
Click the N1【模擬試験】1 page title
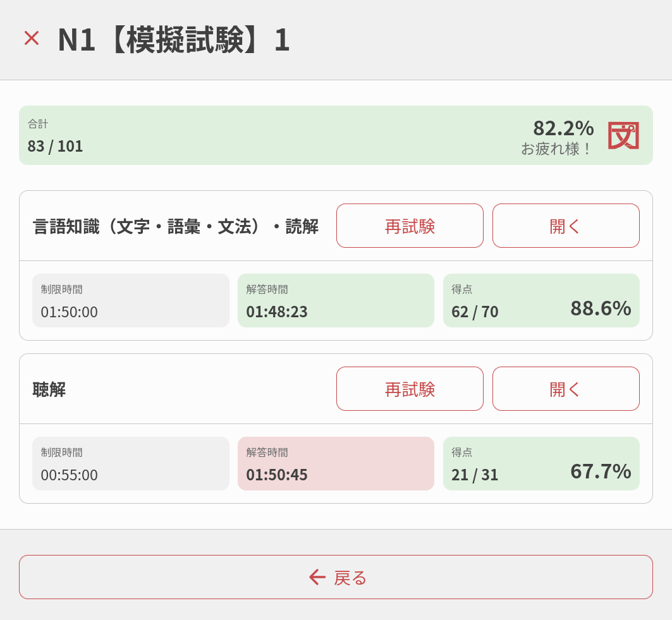pos(174,40)
